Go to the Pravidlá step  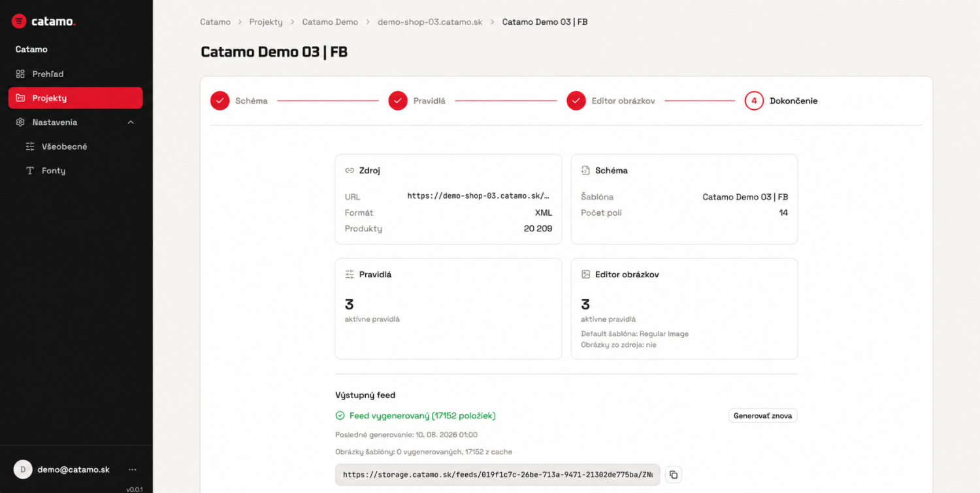(429, 101)
